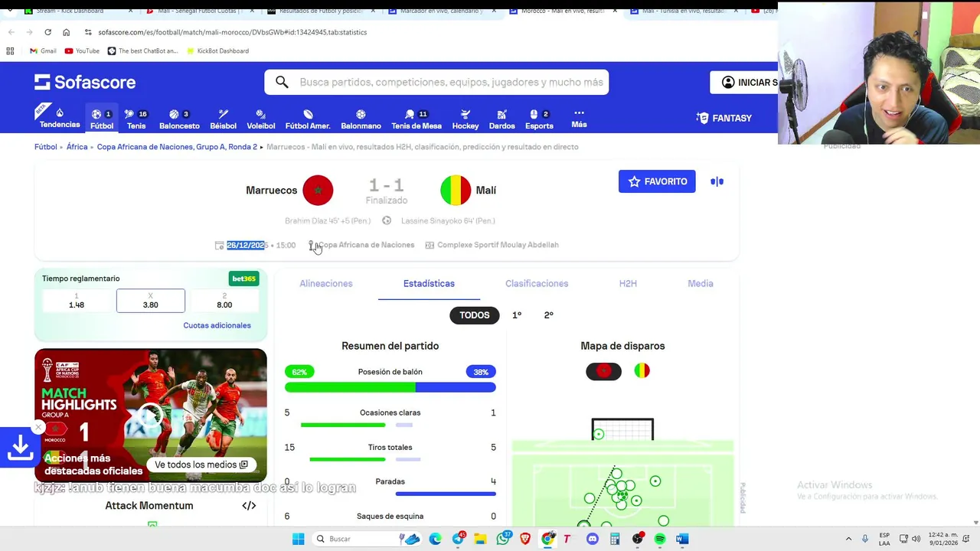Viewport: 980px width, 551px height.
Task: Open Cuotas adicionales link
Action: [x=217, y=325]
